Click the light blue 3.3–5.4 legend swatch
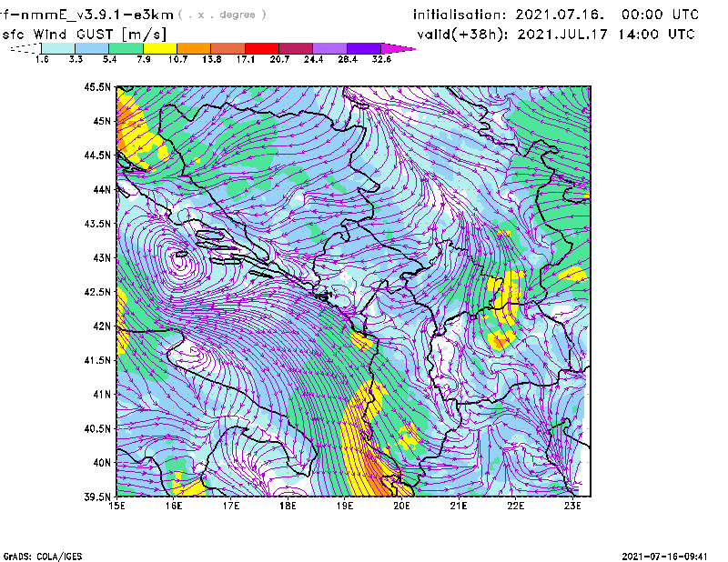The height and width of the screenshot is (562, 728). tap(92, 48)
